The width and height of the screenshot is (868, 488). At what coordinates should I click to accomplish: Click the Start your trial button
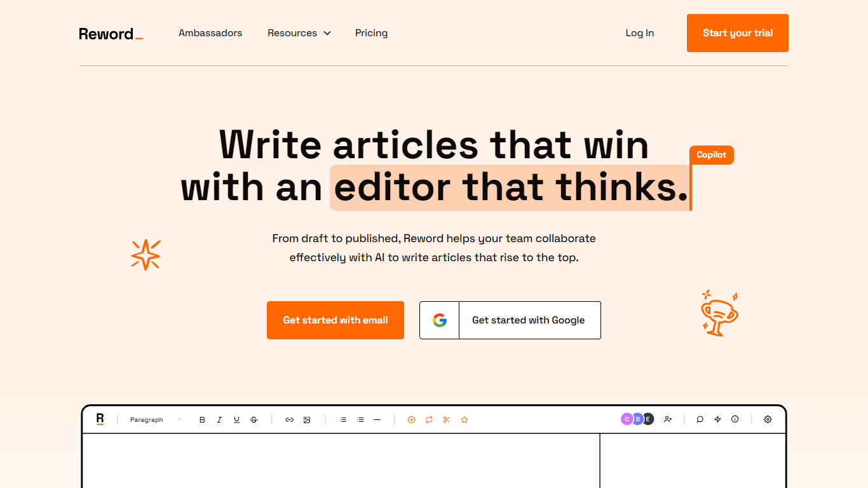[737, 33]
